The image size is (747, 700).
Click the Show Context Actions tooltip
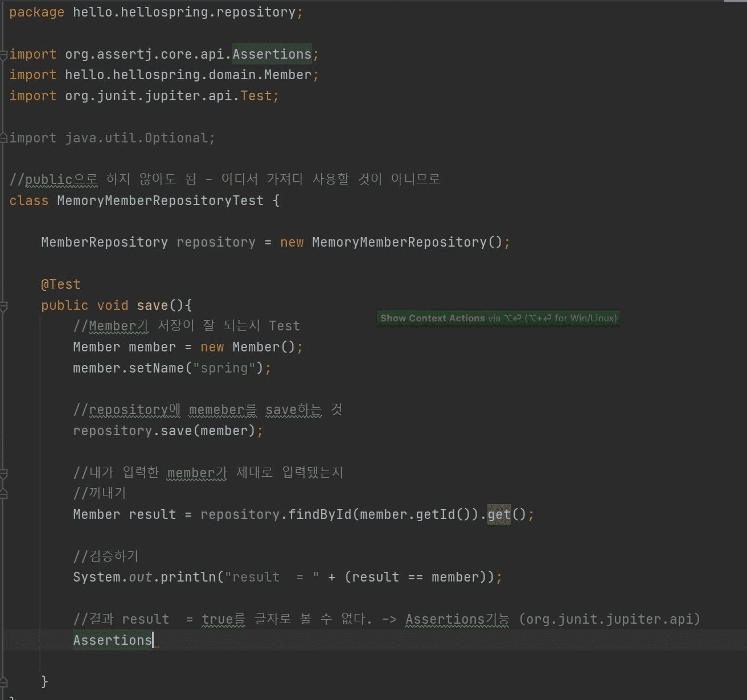coord(498,318)
